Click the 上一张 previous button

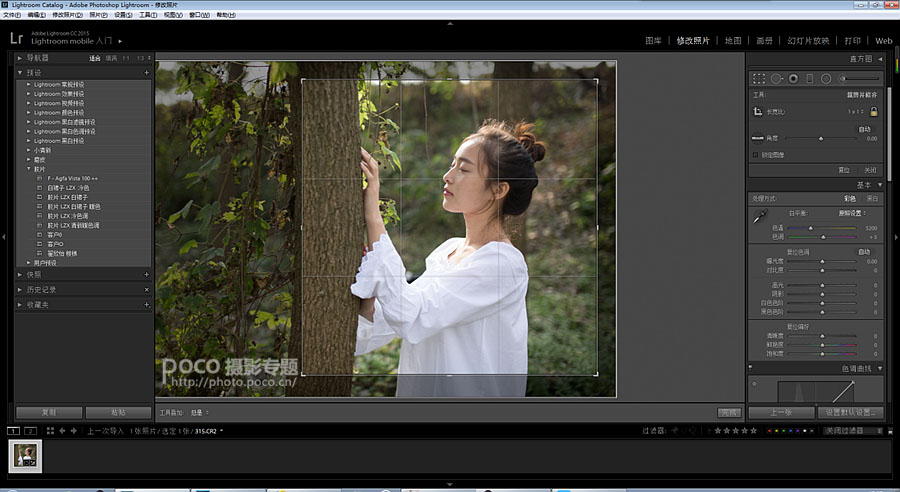781,412
